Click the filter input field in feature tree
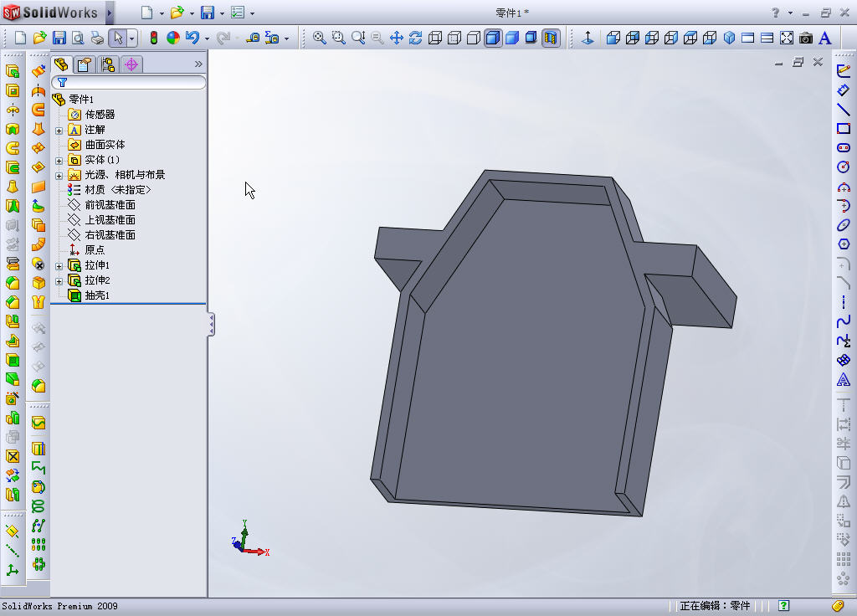The width and height of the screenshot is (857, 616). click(129, 83)
